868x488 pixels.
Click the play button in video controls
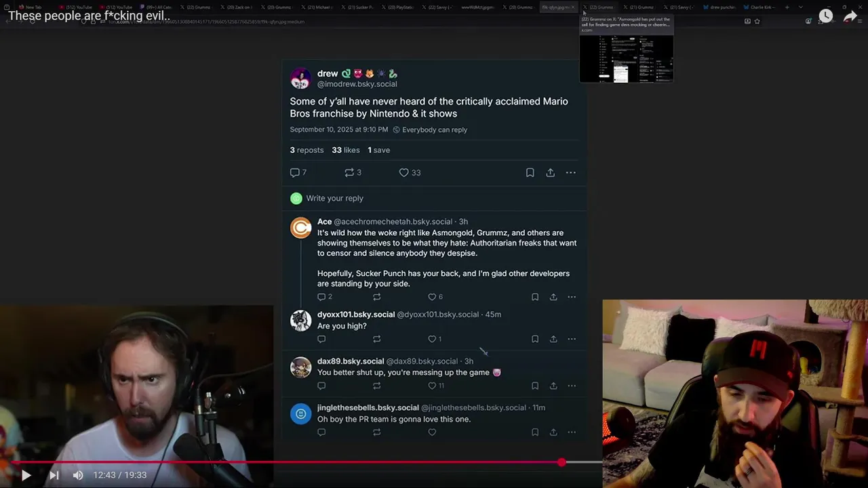[x=26, y=475]
